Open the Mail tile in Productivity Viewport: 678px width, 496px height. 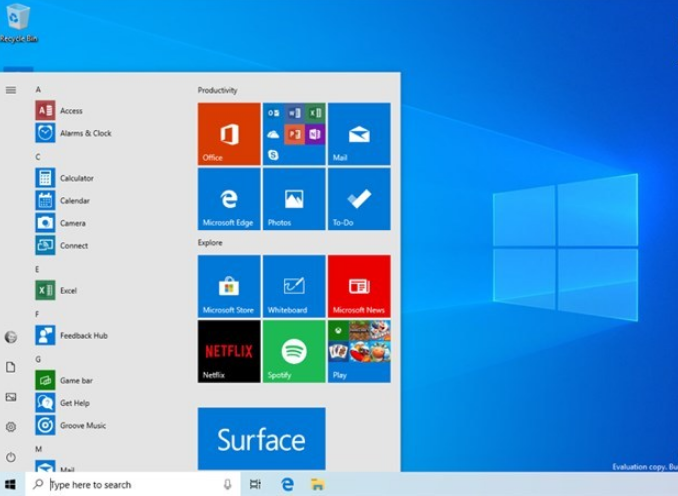pos(359,134)
